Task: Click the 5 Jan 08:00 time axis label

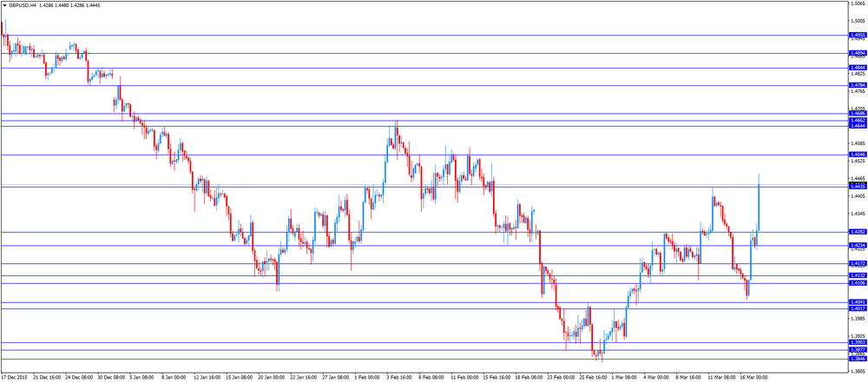Action: tap(141, 377)
